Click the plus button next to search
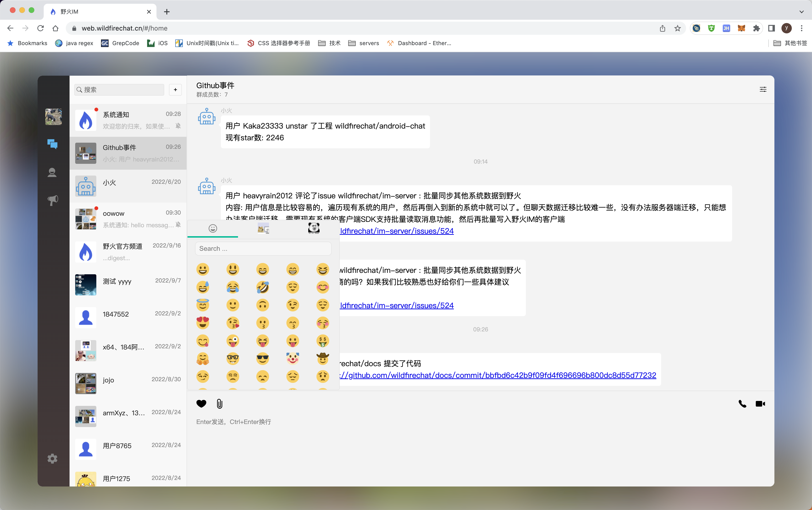 coord(175,89)
